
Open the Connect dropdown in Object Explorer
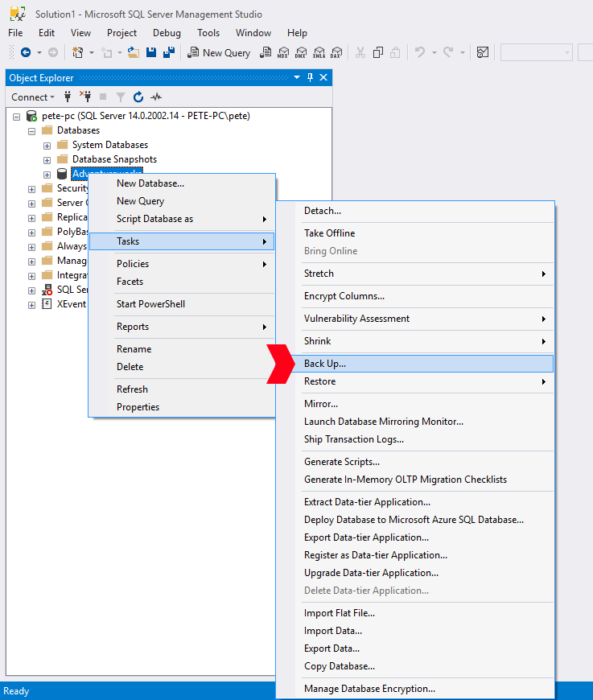(33, 97)
